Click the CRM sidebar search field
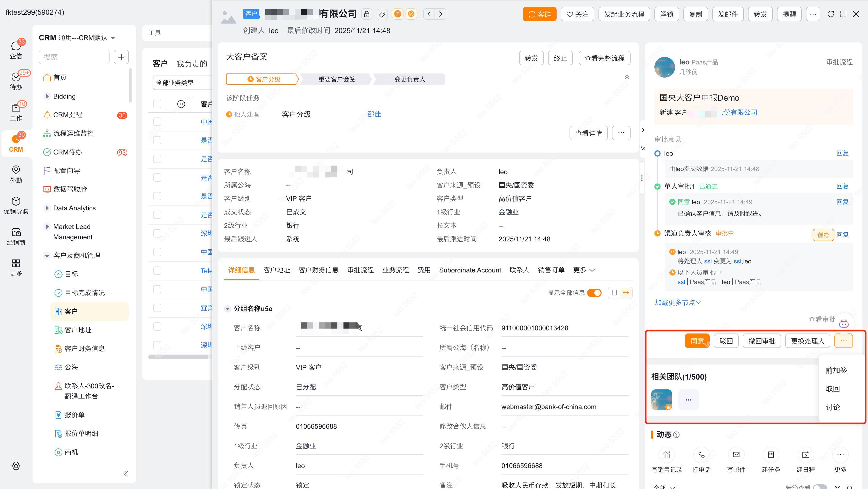The height and width of the screenshot is (489, 868). point(74,57)
